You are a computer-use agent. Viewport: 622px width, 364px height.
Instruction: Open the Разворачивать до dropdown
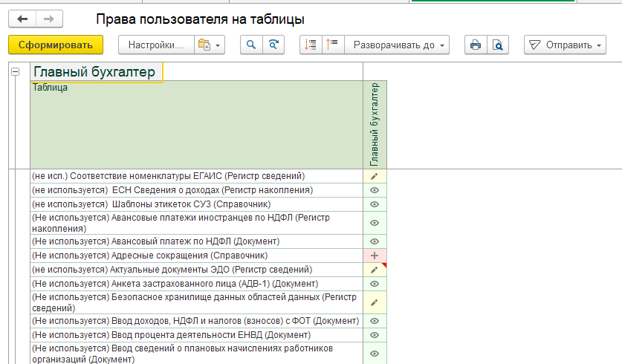pyautogui.click(x=401, y=45)
